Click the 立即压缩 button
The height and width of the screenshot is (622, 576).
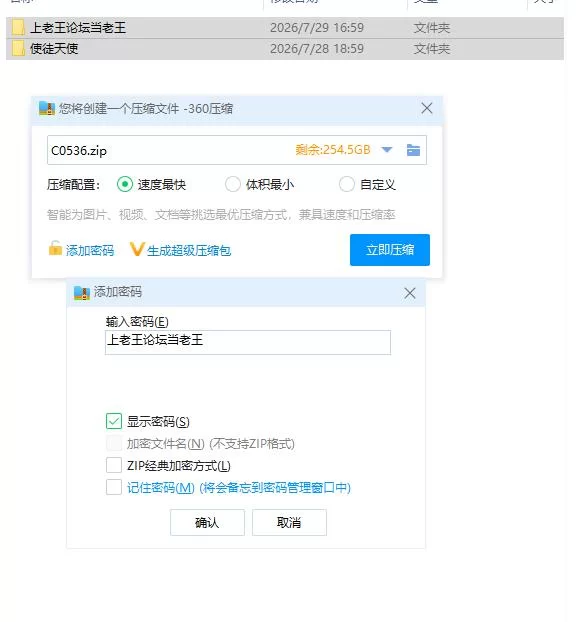tap(390, 250)
